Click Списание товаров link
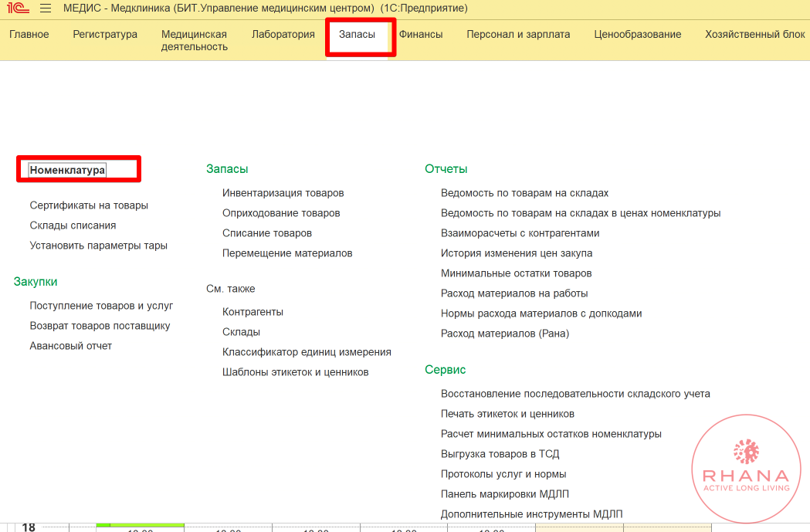The width and height of the screenshot is (810, 532). tap(267, 233)
